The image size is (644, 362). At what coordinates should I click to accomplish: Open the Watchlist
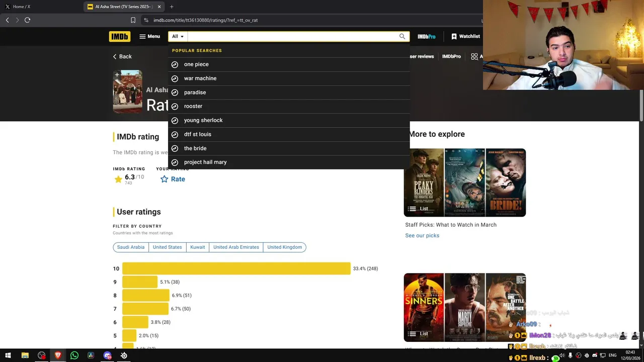click(465, 36)
